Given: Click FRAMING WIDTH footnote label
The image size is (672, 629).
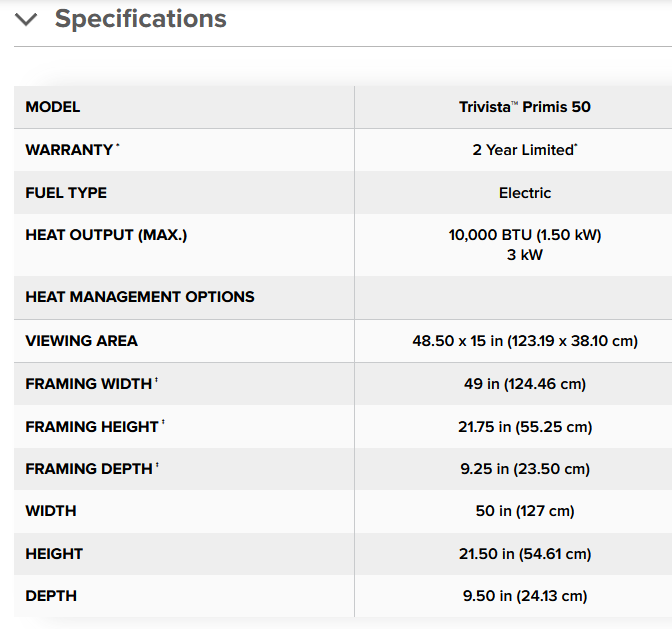Looking at the screenshot, I should click(92, 383).
